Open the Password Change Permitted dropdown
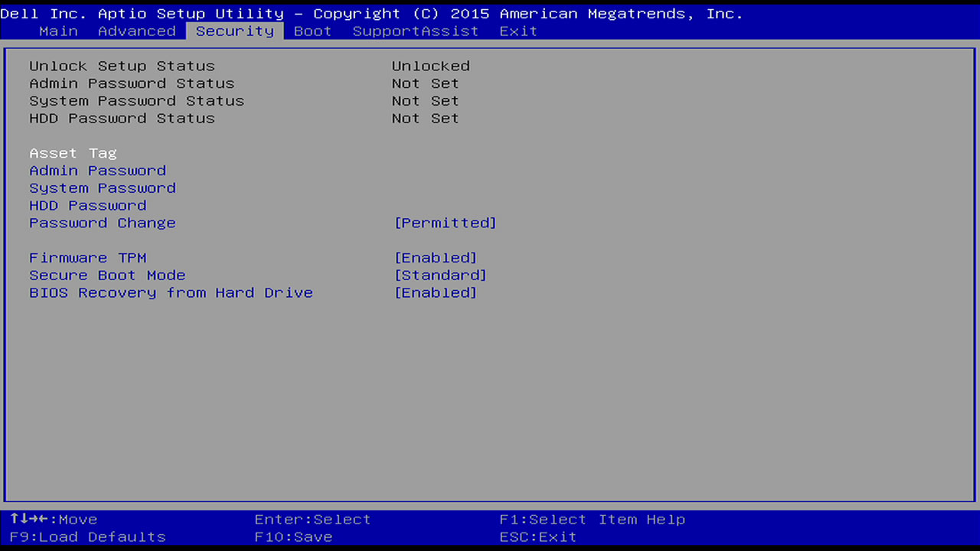 tap(445, 223)
